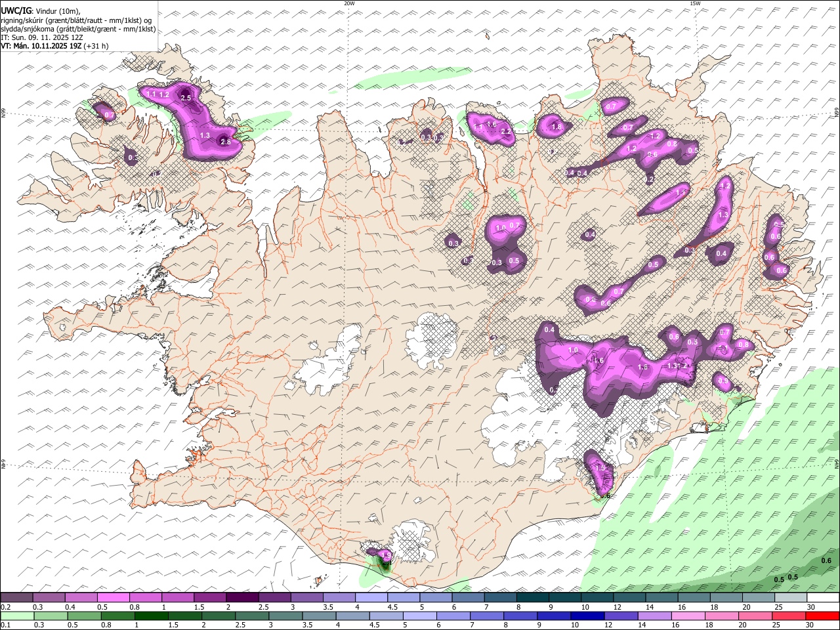Screen dimensions: 840x630
Task: Click lower legend swatch labeled 0.1
Action: (x=17, y=616)
